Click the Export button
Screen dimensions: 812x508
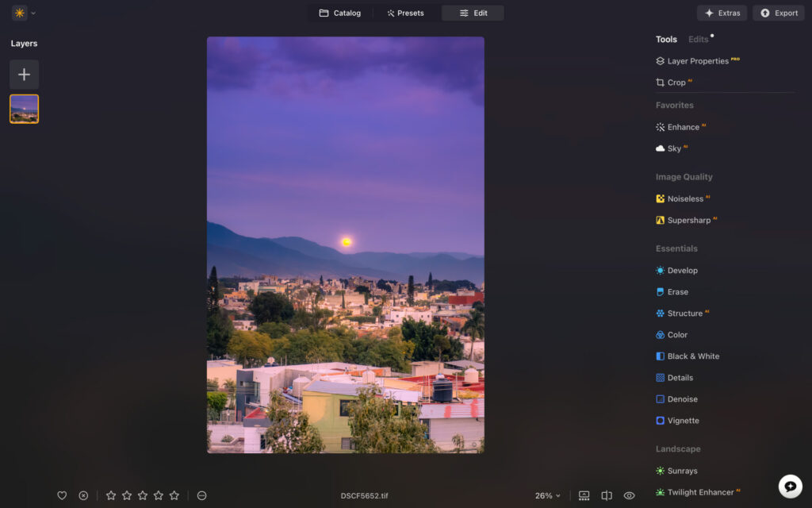tap(778, 13)
